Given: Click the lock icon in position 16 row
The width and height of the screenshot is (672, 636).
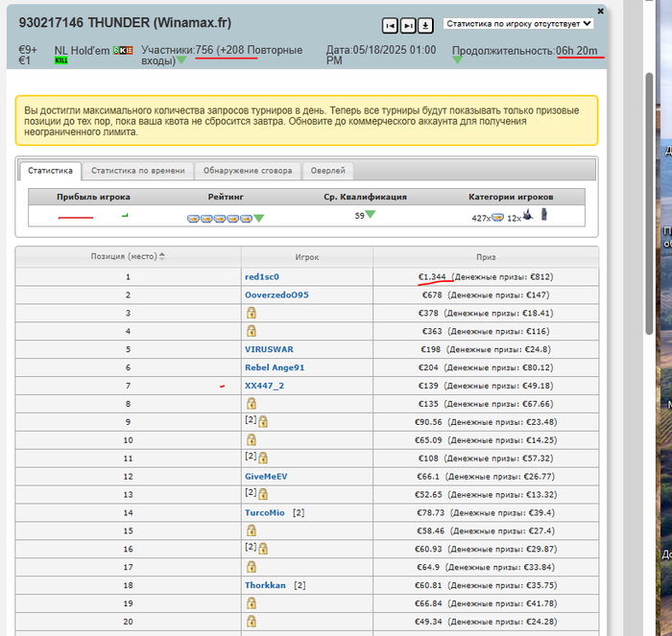Looking at the screenshot, I should (263, 549).
